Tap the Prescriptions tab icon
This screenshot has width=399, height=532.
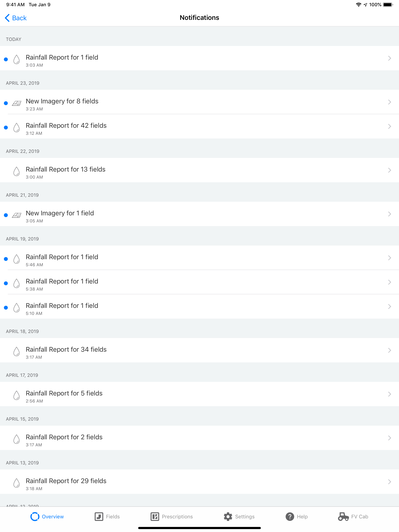pos(155,516)
